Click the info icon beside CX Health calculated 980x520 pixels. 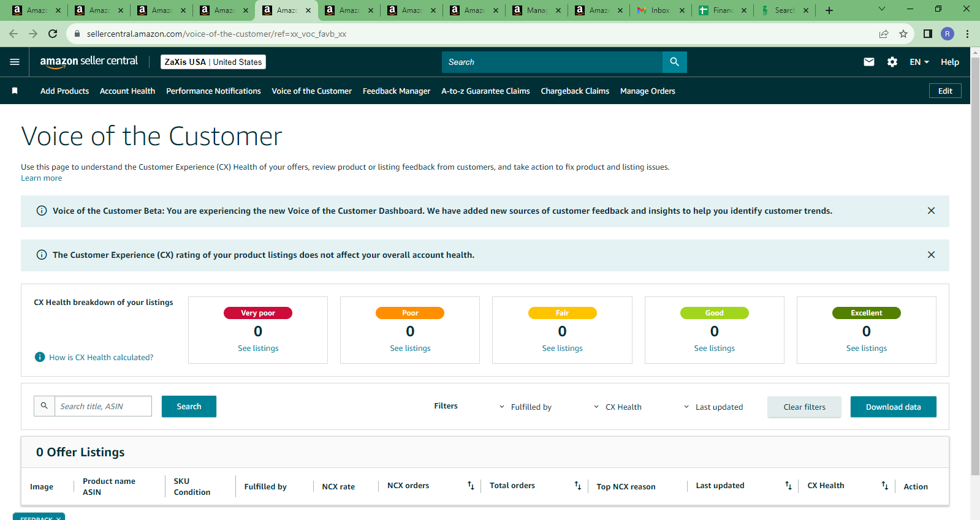tap(40, 357)
